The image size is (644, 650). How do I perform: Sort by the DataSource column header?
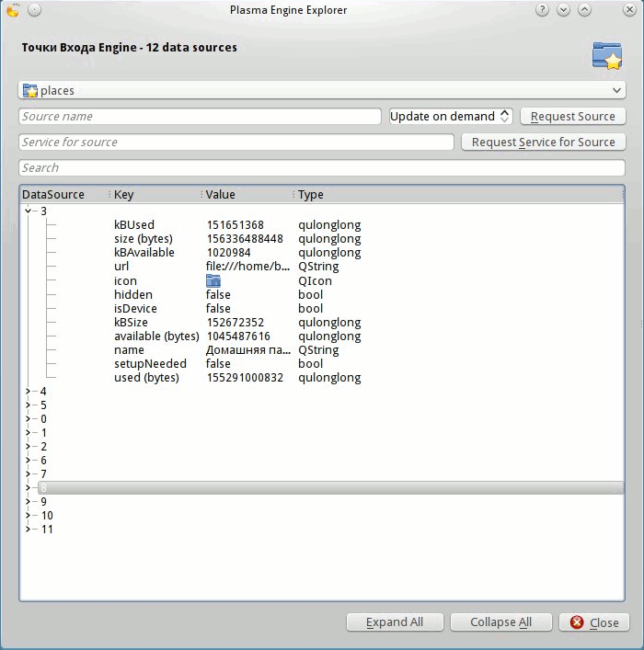[64, 194]
